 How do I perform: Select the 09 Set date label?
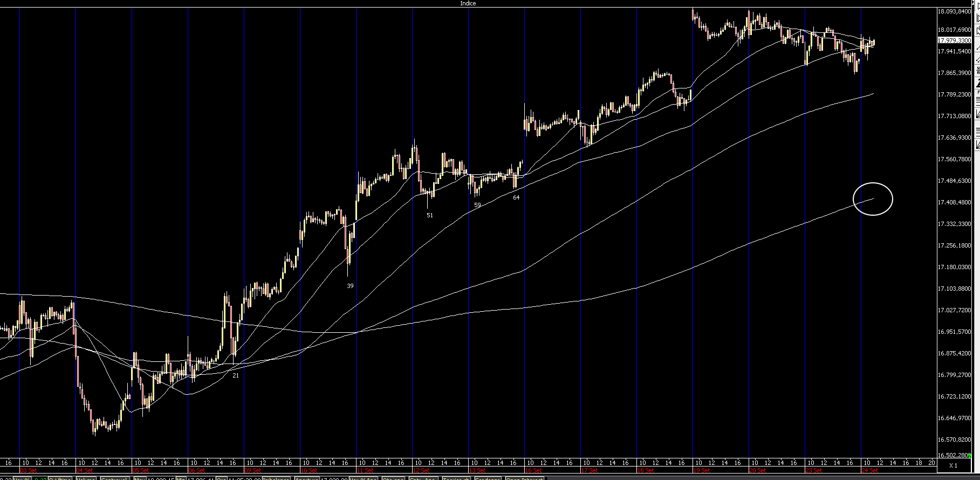click(252, 470)
